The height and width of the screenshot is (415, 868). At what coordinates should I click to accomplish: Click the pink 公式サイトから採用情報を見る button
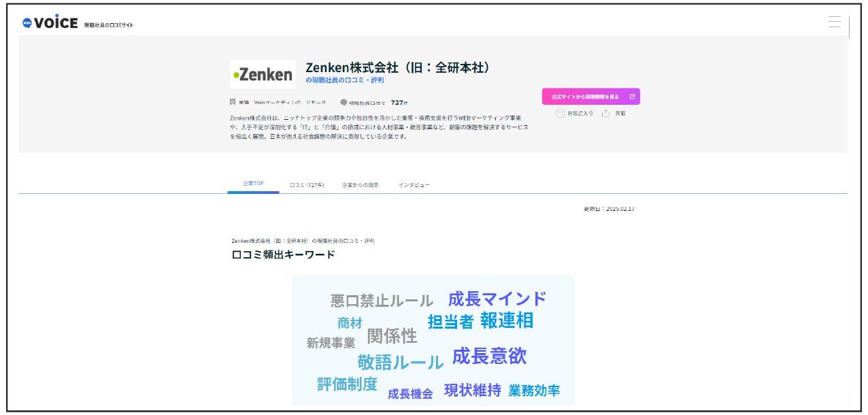pyautogui.click(x=590, y=97)
